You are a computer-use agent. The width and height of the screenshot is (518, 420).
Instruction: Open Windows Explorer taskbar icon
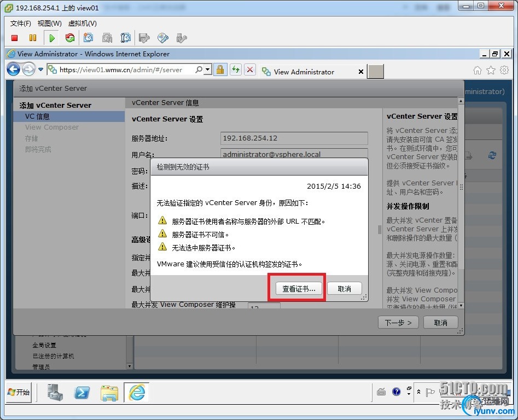[109, 393]
